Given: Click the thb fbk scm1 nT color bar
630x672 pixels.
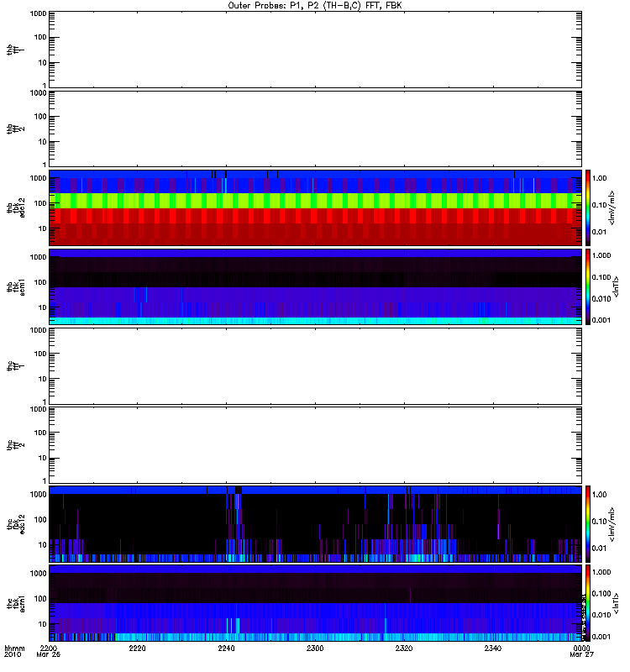Looking at the screenshot, I should pyautogui.click(x=588, y=286).
